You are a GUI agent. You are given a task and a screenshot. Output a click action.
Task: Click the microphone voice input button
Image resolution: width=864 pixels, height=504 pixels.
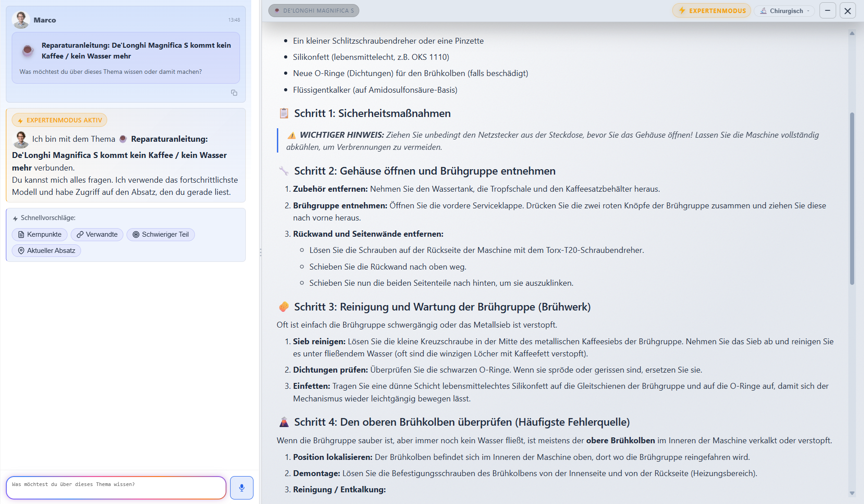click(x=242, y=488)
